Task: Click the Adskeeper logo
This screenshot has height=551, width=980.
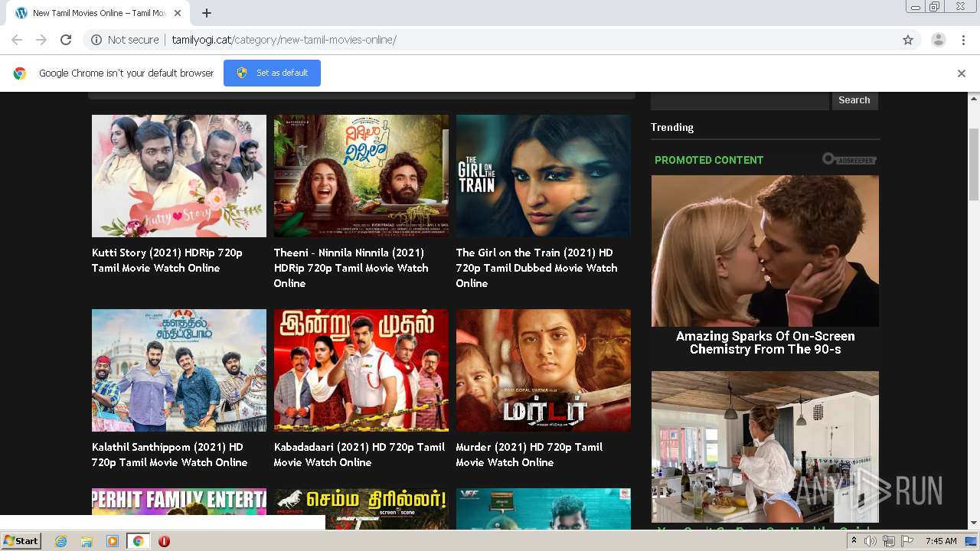Action: pyautogui.click(x=849, y=159)
